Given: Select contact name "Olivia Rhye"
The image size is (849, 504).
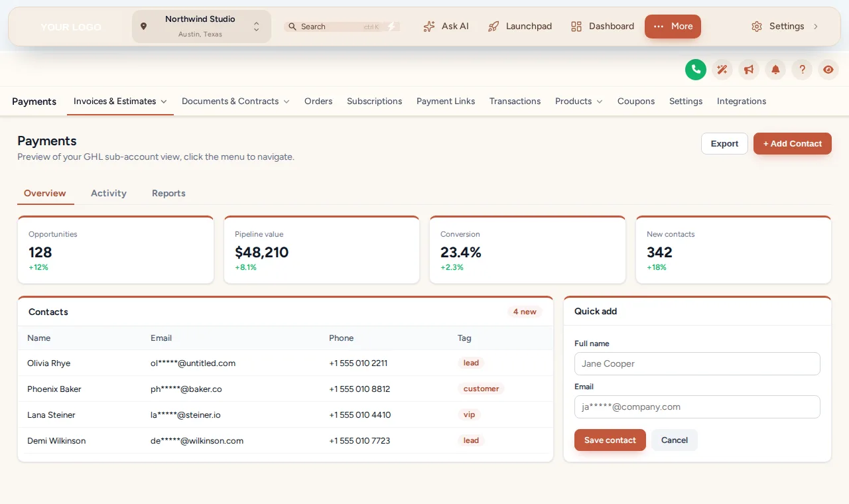Looking at the screenshot, I should click(x=48, y=363).
